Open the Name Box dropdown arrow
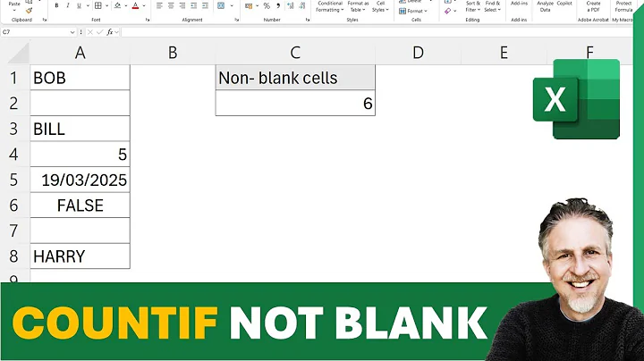The width and height of the screenshot is (644, 361). tap(72, 32)
